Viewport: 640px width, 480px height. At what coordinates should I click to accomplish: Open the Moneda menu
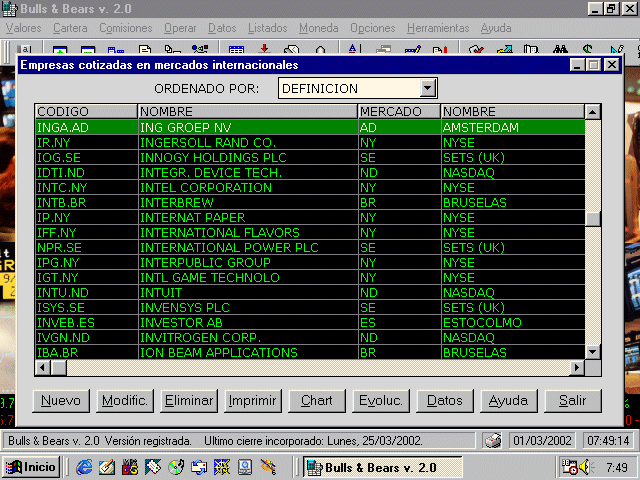coord(319,28)
